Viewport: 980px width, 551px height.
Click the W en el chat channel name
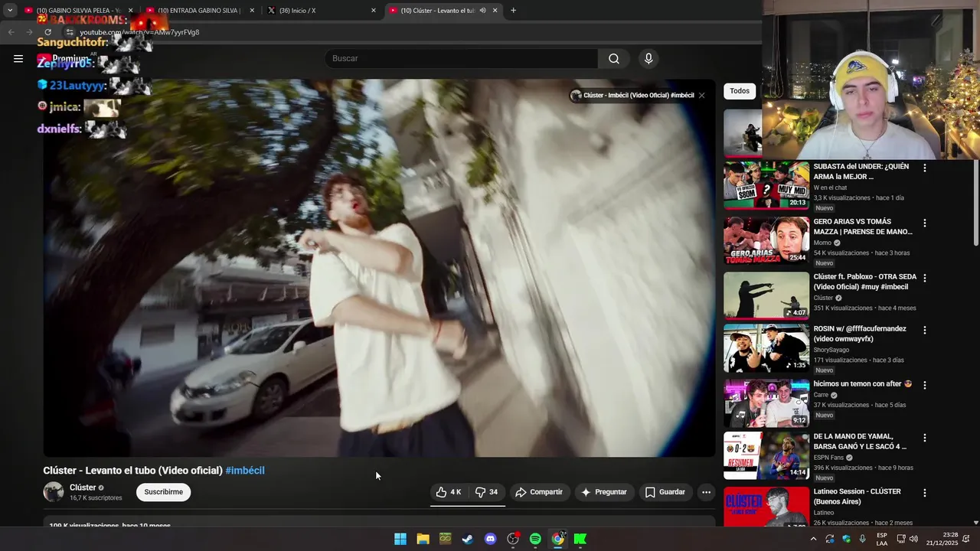[x=830, y=187]
